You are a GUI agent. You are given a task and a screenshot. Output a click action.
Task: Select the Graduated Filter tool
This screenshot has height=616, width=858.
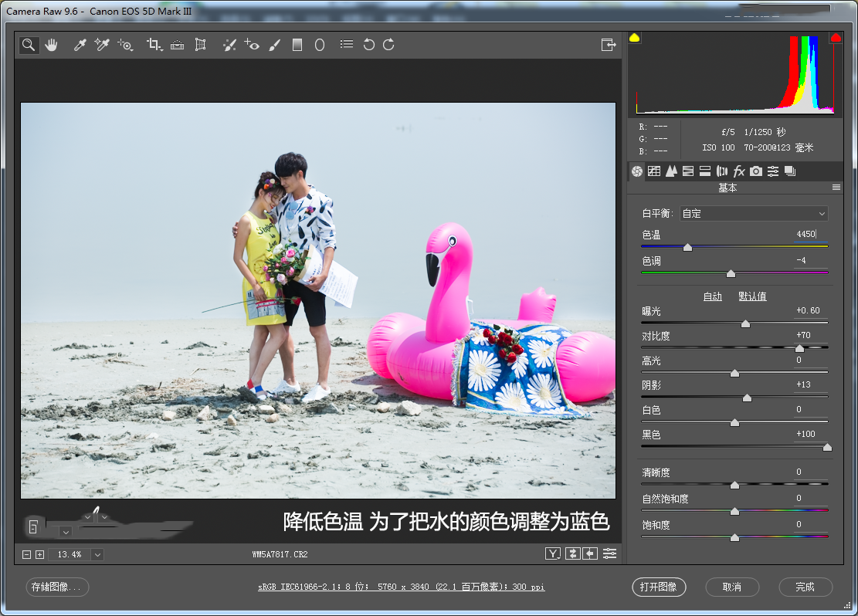click(297, 45)
